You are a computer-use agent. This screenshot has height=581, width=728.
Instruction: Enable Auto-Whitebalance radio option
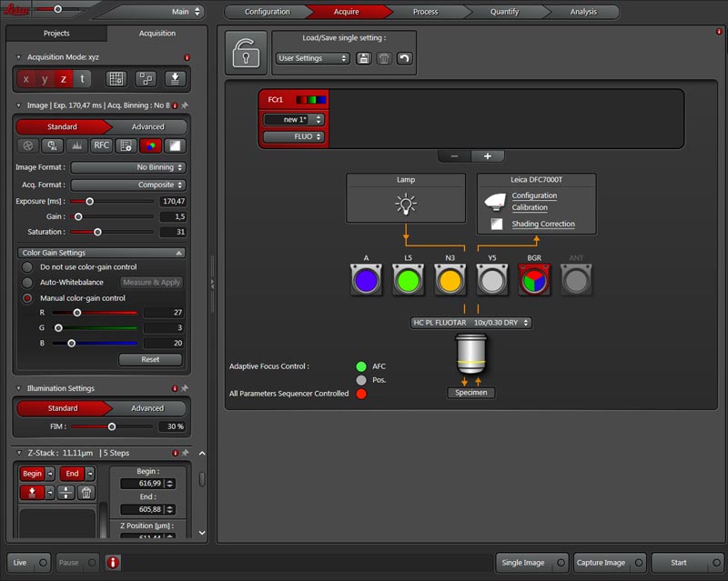(27, 283)
